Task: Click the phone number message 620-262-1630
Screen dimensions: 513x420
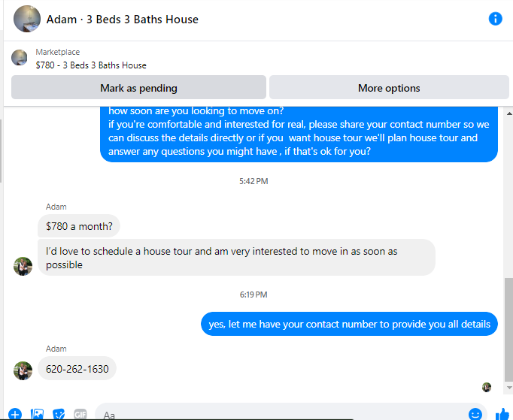Action: pos(77,368)
